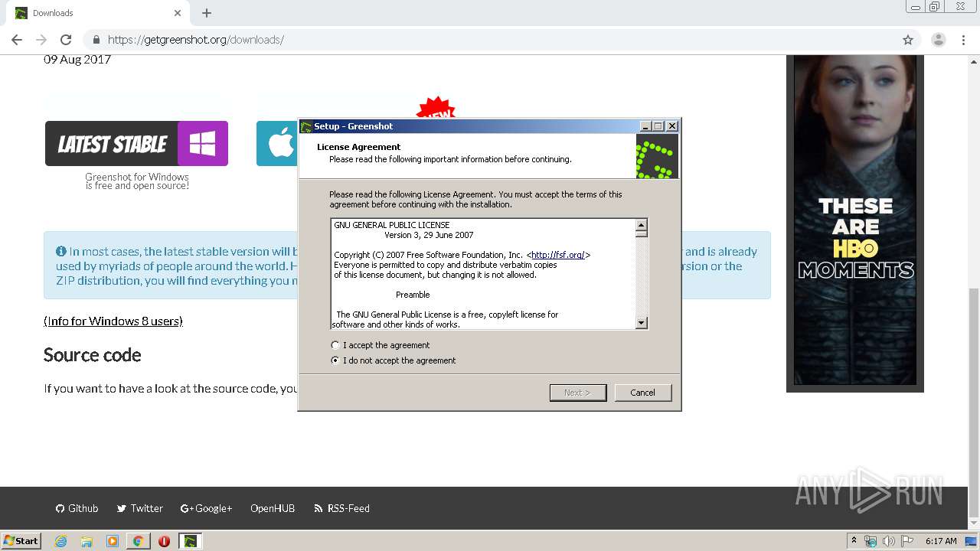Viewport: 980px width, 551px height.
Task: Open media player from taskbar
Action: click(113, 541)
